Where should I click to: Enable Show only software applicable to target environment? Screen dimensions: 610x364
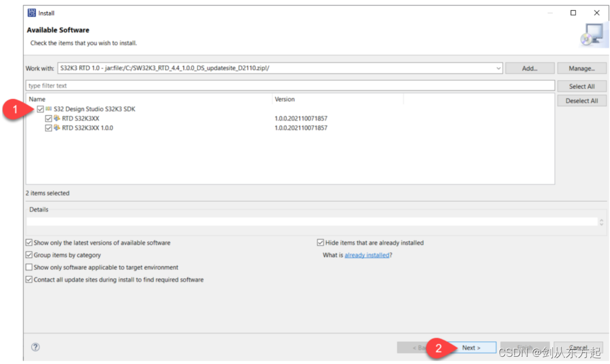click(x=29, y=267)
